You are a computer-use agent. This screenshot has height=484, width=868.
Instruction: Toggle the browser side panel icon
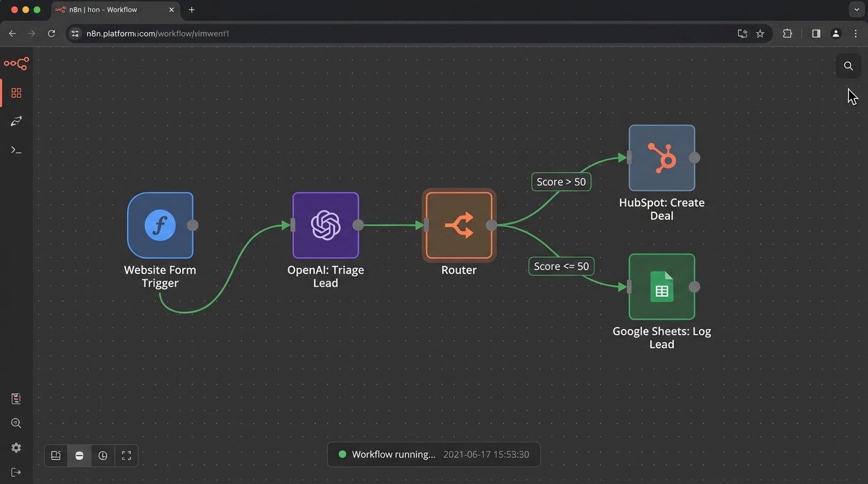816,33
